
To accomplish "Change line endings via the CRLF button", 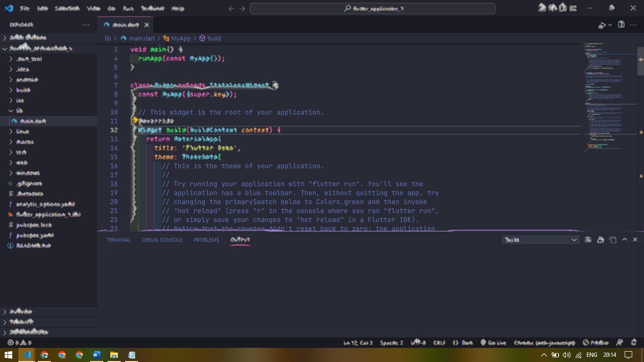I will coord(439,343).
